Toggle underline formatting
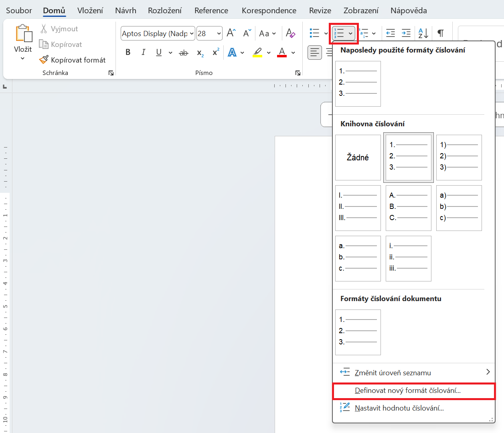 (x=159, y=52)
